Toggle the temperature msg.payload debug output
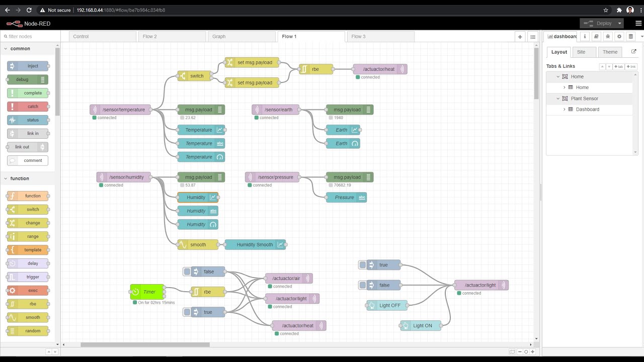 pyautogui.click(x=221, y=110)
